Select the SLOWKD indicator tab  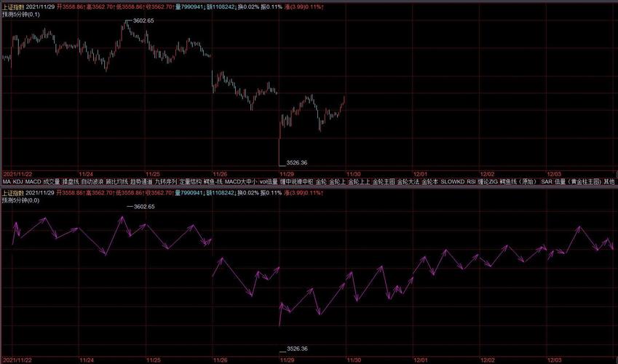coord(453,181)
